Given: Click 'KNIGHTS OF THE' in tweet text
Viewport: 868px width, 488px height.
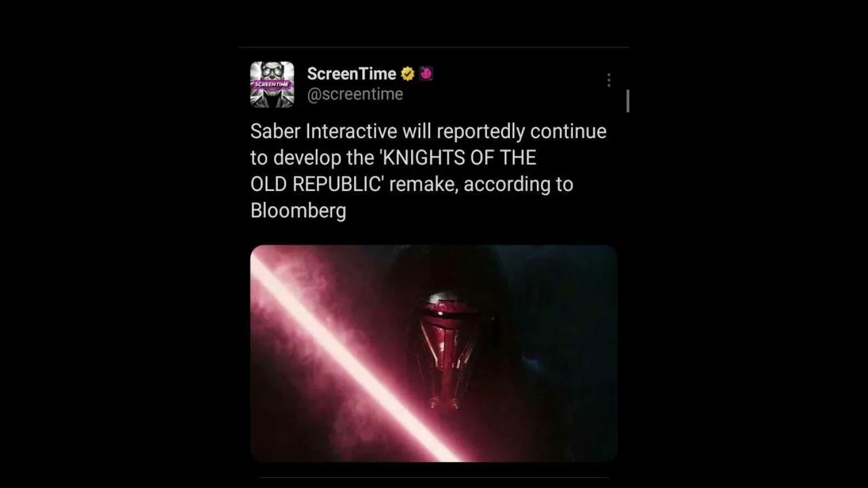Looking at the screenshot, I should tap(460, 158).
